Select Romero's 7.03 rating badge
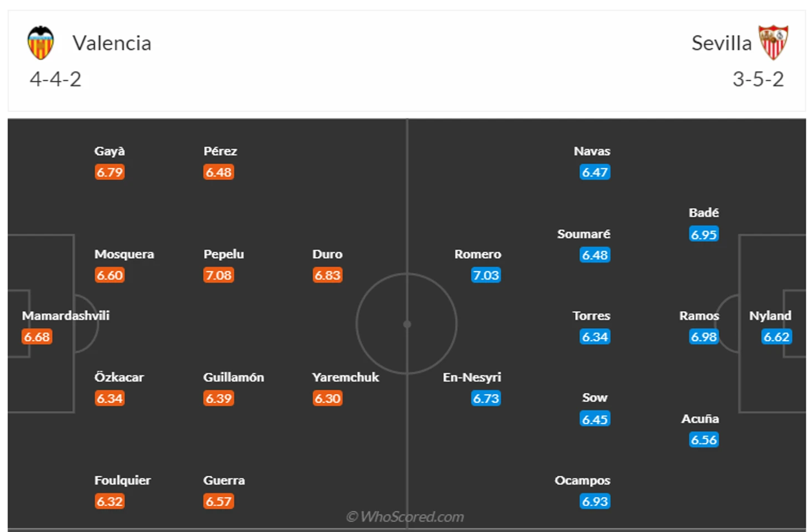The height and width of the screenshot is (532, 809). (486, 275)
